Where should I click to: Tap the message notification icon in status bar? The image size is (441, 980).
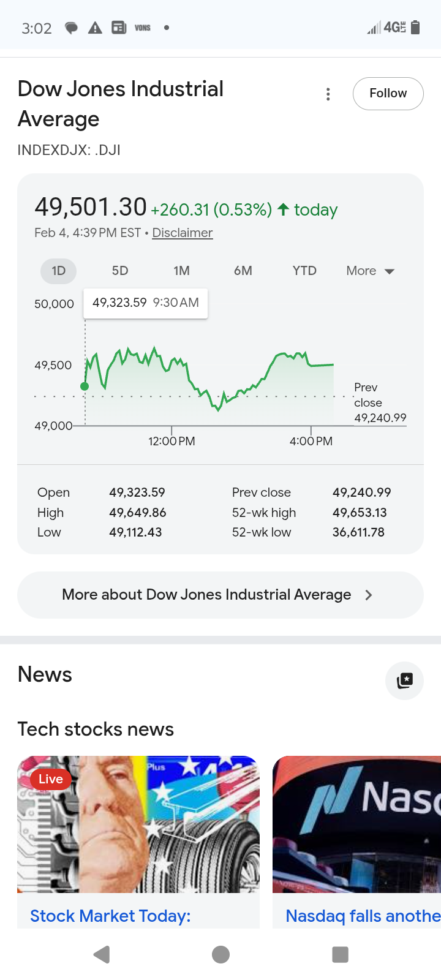coord(72,28)
